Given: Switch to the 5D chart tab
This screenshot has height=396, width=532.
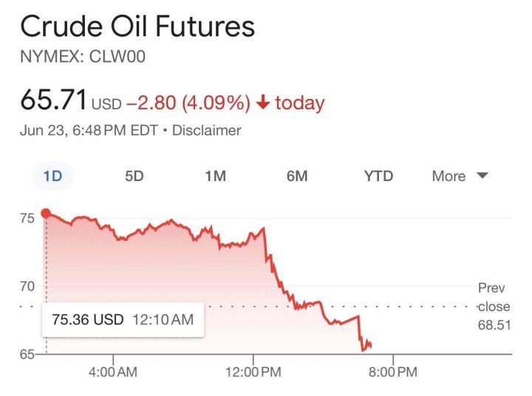Looking at the screenshot, I should [134, 176].
